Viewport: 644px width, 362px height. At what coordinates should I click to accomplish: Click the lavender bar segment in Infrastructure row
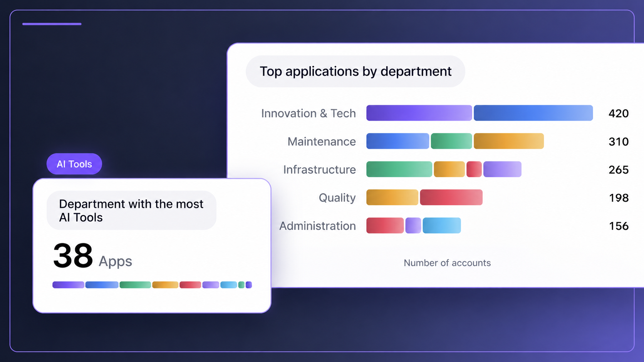point(502,169)
